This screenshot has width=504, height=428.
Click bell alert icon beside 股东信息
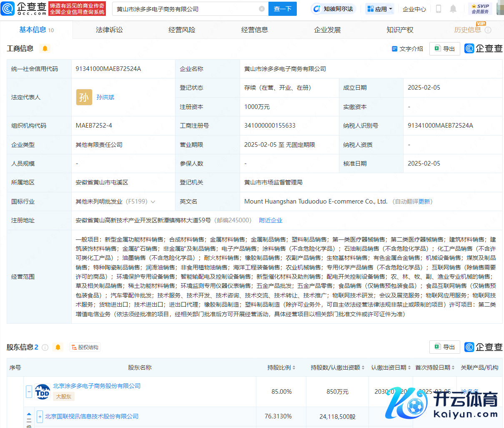pos(58,347)
